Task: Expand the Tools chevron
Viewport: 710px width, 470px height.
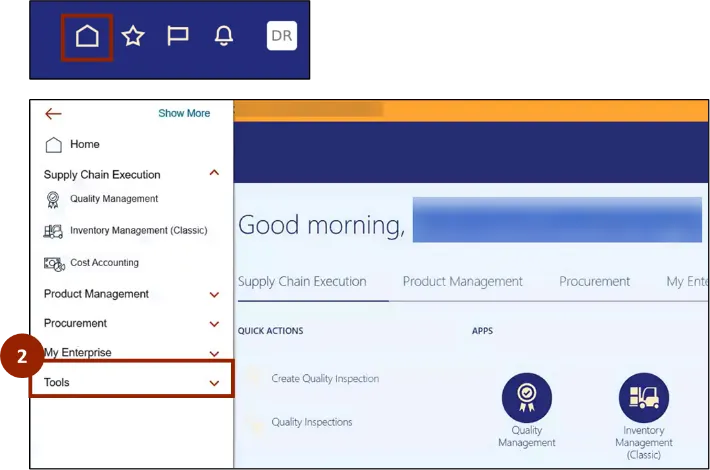Action: tap(214, 383)
